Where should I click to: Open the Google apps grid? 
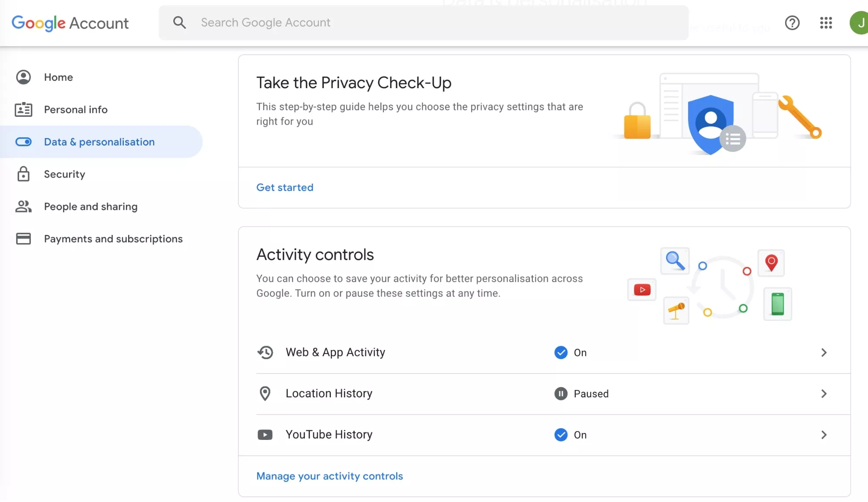coord(826,23)
